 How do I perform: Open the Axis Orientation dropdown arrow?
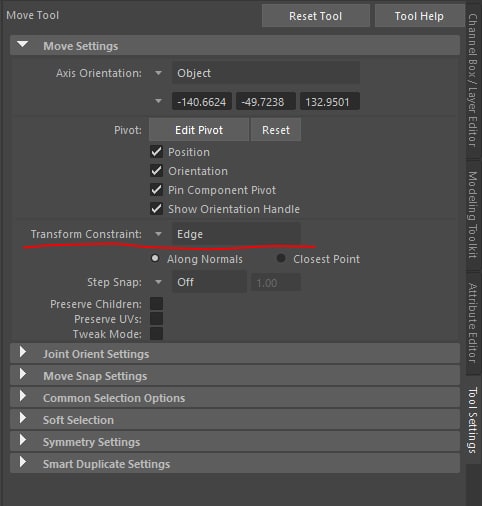pos(158,73)
